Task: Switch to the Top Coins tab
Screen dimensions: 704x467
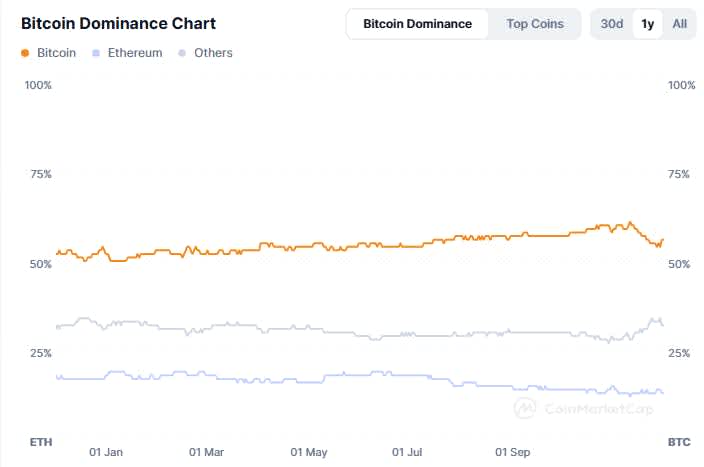Action: coord(535,24)
